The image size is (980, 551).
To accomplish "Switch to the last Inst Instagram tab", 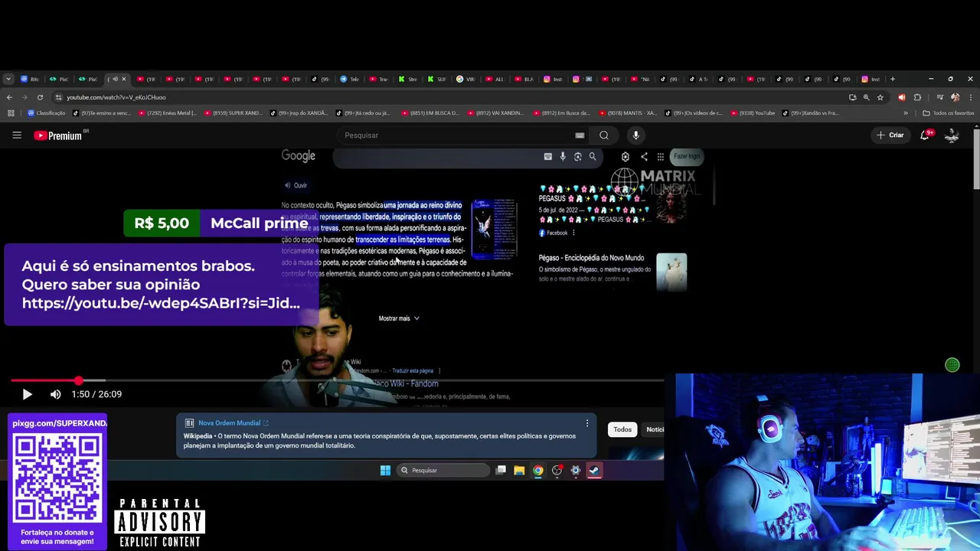I will click(x=871, y=79).
